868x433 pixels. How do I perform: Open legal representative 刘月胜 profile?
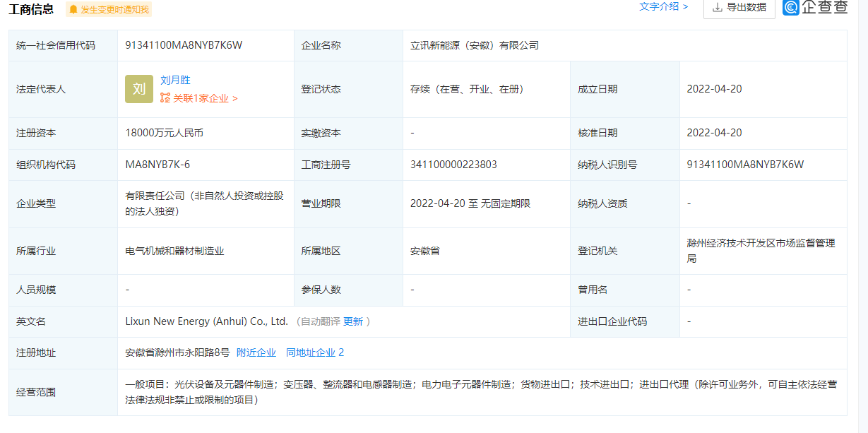coord(175,80)
